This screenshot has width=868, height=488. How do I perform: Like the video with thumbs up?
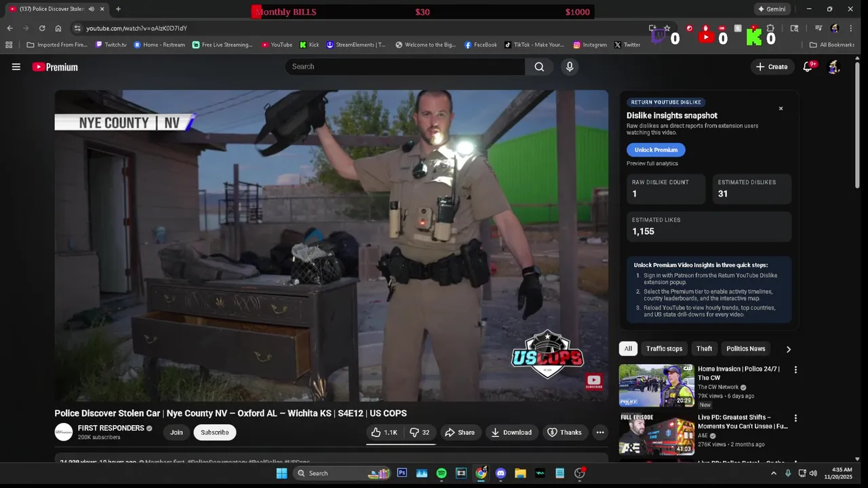point(384,432)
